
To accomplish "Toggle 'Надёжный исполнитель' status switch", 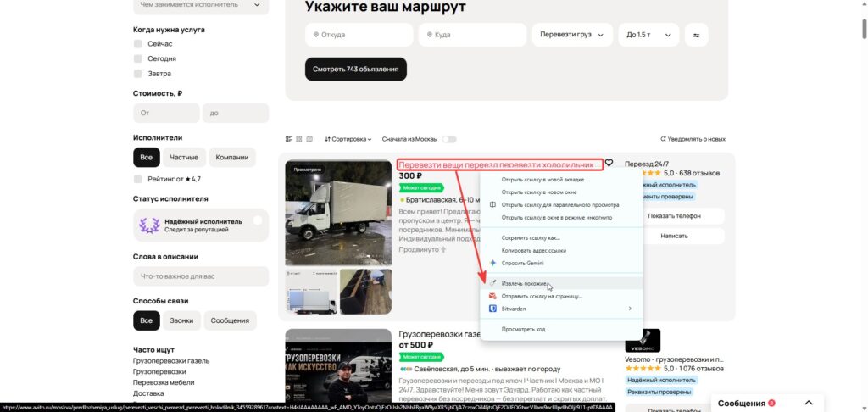I will point(257,221).
